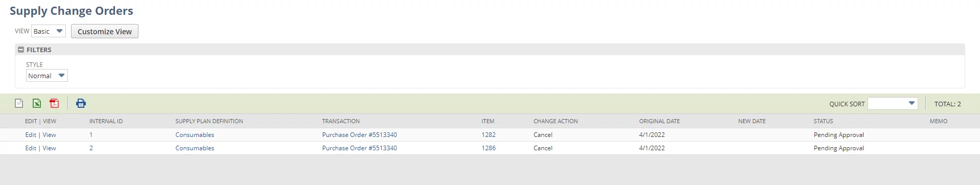This screenshot has width=980, height=185.
Task: Open the STYLE dropdown showing Normal
Action: click(x=47, y=76)
